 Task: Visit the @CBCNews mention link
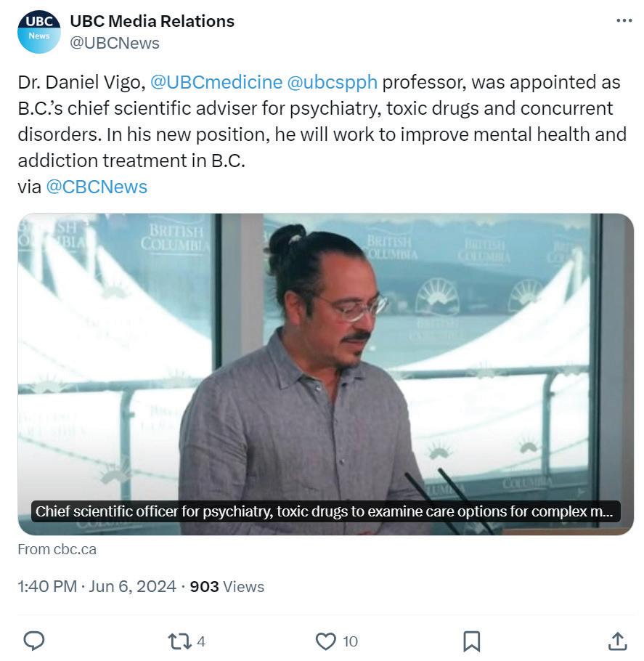(97, 187)
